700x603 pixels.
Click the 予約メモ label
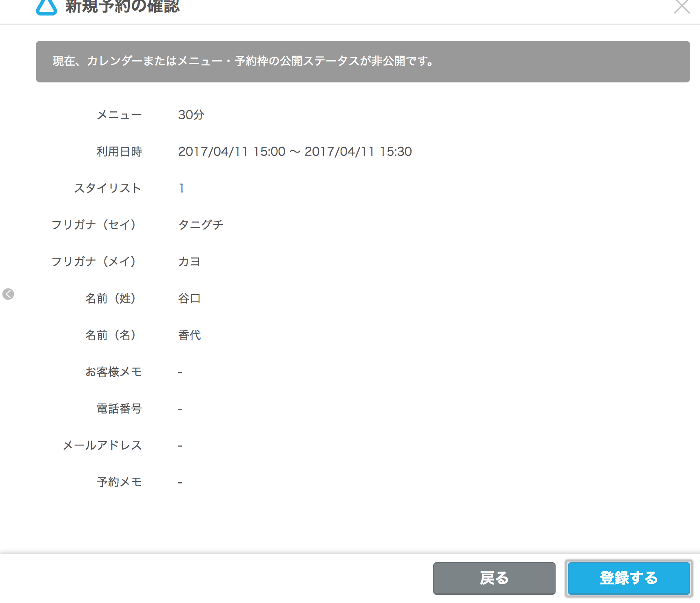[x=119, y=482]
